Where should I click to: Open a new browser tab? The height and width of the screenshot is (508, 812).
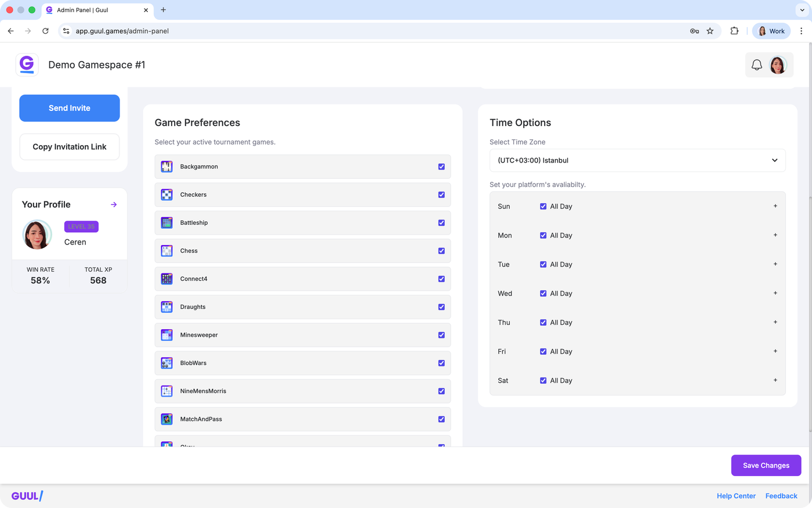click(x=164, y=10)
